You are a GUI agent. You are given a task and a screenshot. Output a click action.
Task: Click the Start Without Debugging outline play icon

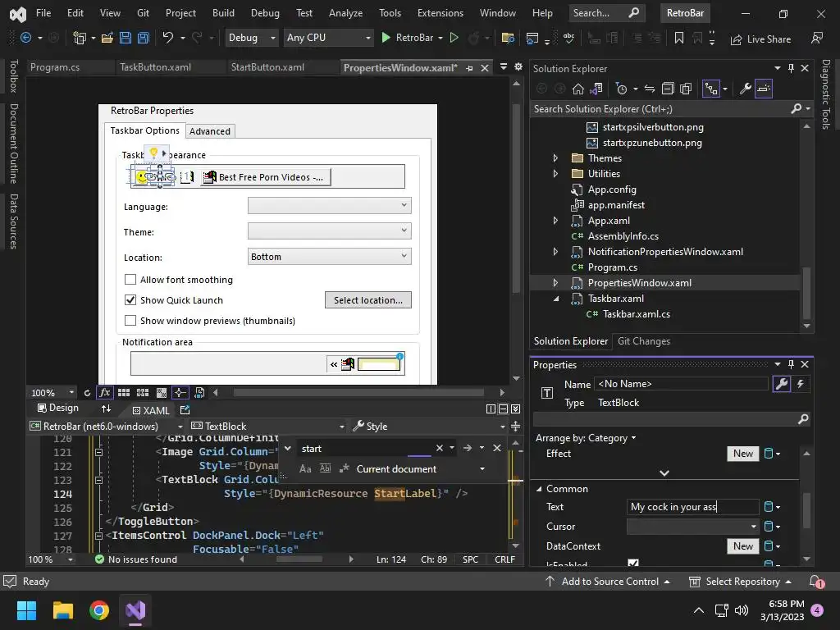pyautogui.click(x=454, y=38)
